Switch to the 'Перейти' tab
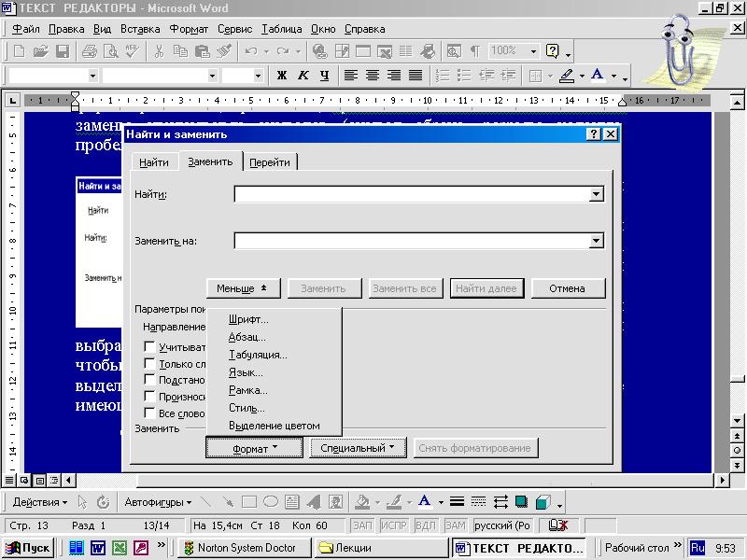Viewport: 747px width, 560px height. (x=270, y=162)
